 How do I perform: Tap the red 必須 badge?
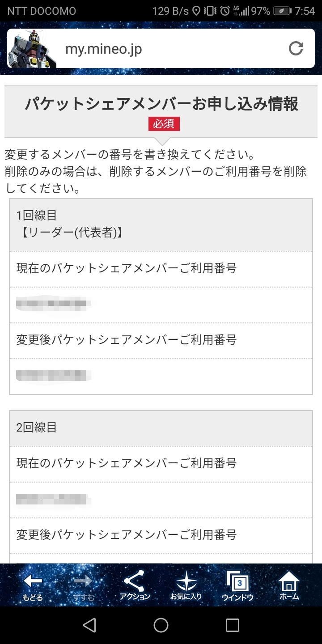164,123
